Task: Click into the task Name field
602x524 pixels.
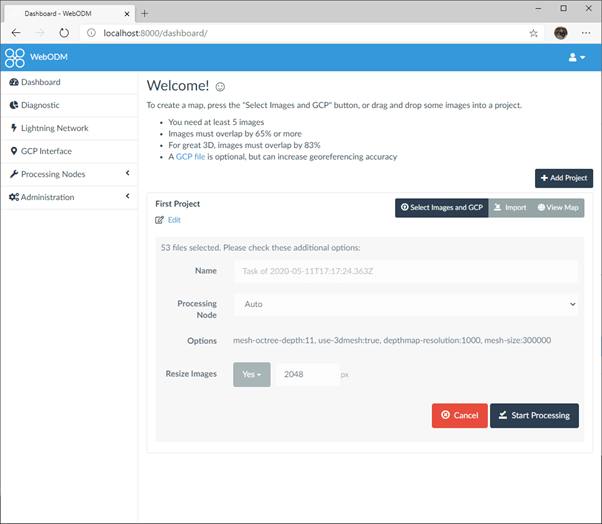Action: pyautogui.click(x=405, y=272)
